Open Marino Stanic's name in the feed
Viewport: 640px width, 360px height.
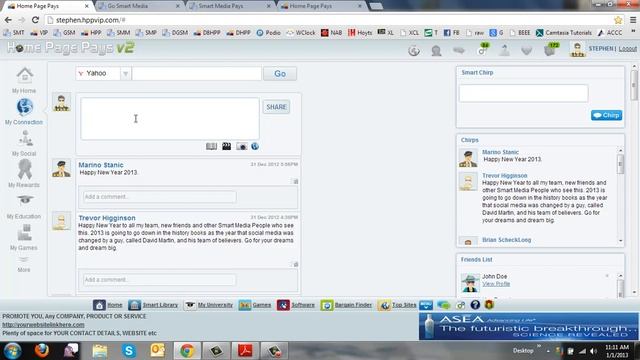101,165
